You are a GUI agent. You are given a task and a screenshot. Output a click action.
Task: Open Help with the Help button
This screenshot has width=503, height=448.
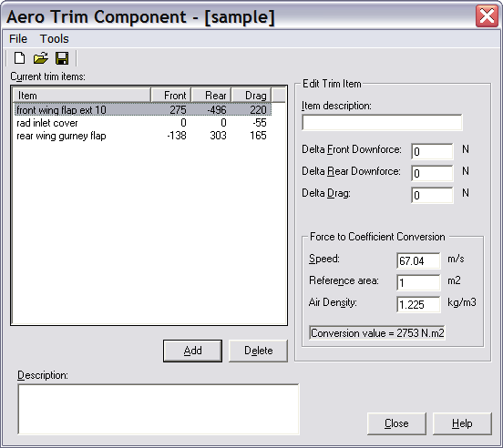462,423
